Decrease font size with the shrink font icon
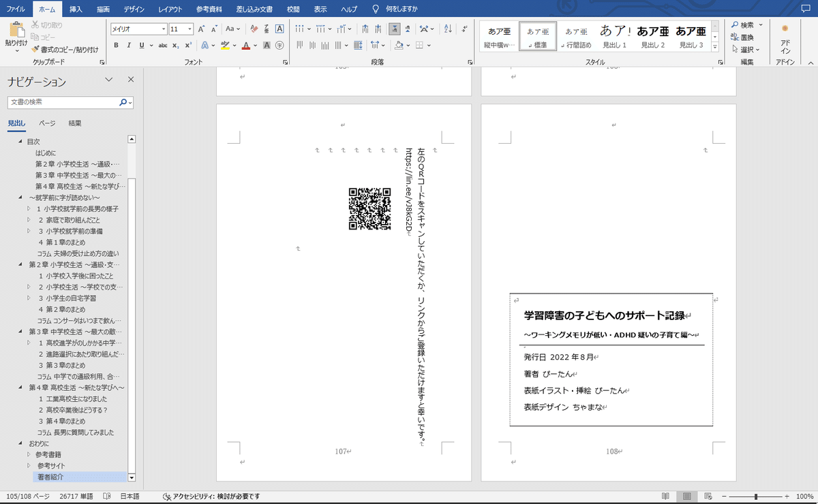 pyautogui.click(x=214, y=29)
